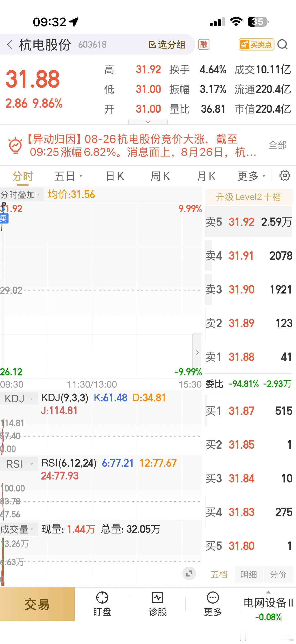Read the 异动归因 08-26 news text
This screenshot has width=296, height=644.
(141, 146)
